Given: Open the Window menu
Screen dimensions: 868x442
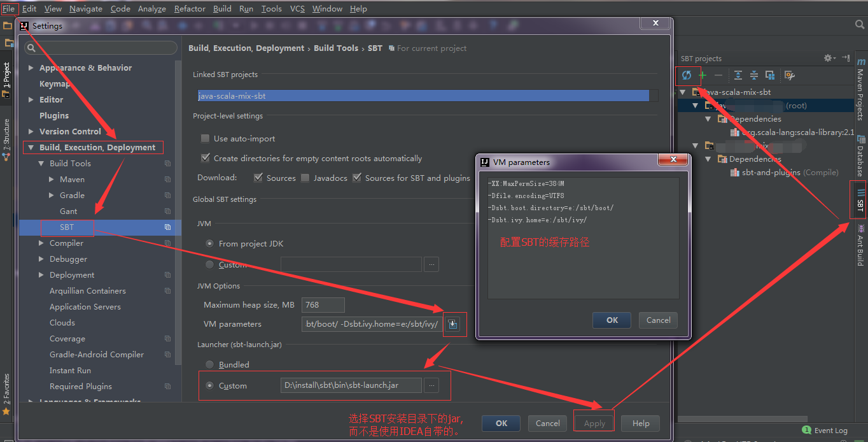Looking at the screenshot, I should pos(327,9).
